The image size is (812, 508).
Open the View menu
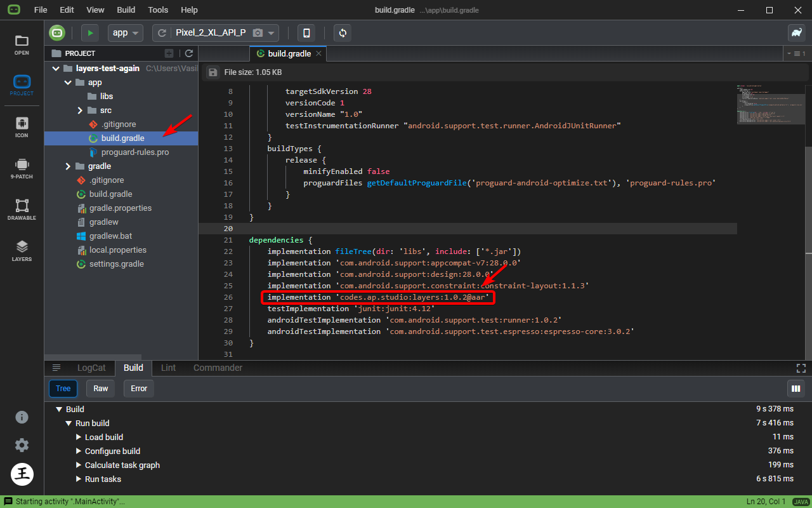[95, 10]
